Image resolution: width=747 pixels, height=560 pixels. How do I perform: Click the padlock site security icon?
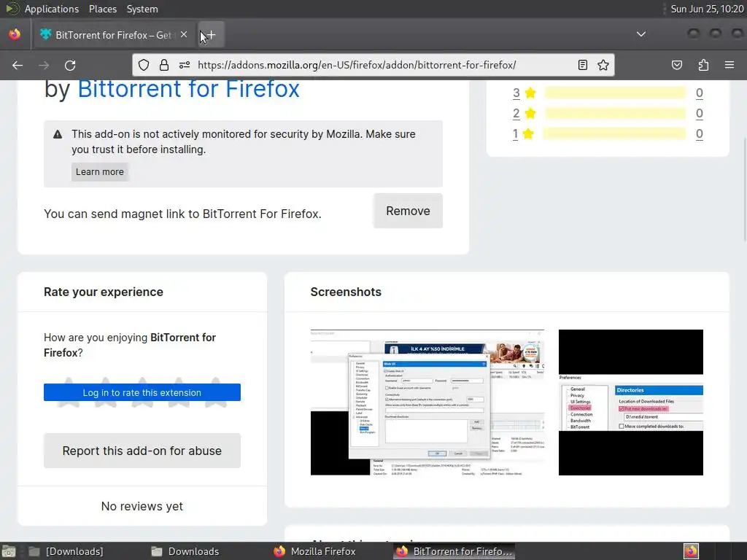pyautogui.click(x=164, y=65)
